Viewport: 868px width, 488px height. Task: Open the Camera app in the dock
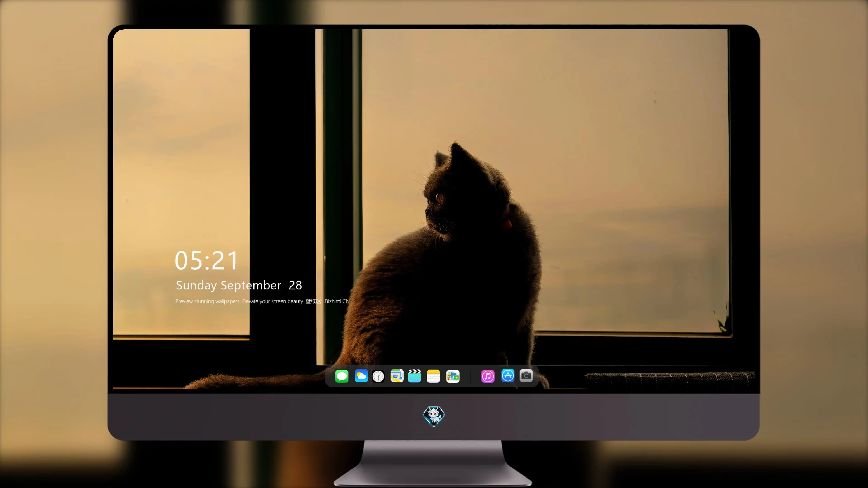(526, 375)
